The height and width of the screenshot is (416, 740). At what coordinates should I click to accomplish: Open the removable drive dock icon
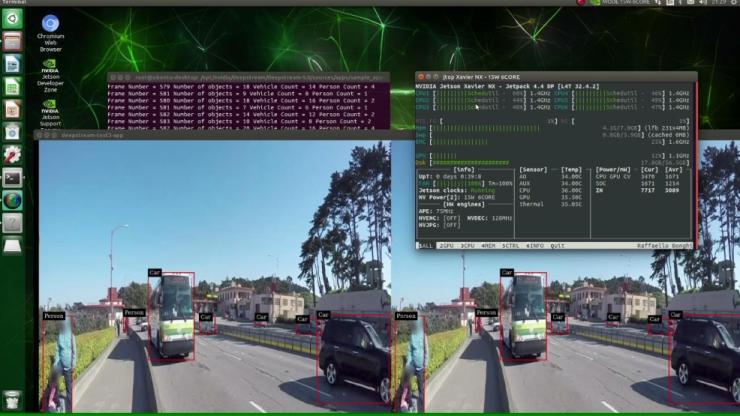[x=12, y=246]
